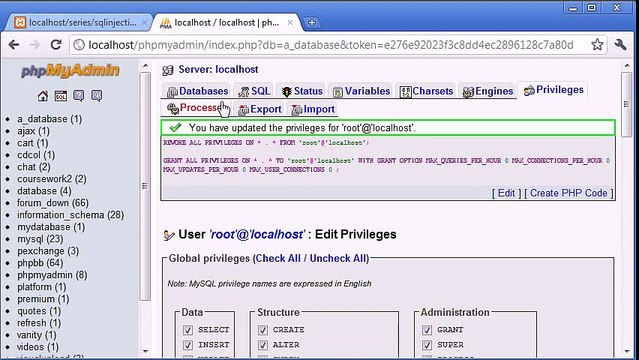The height and width of the screenshot is (360, 639).
Task: Click the server icon next to Server: localhost
Action: click(x=168, y=70)
